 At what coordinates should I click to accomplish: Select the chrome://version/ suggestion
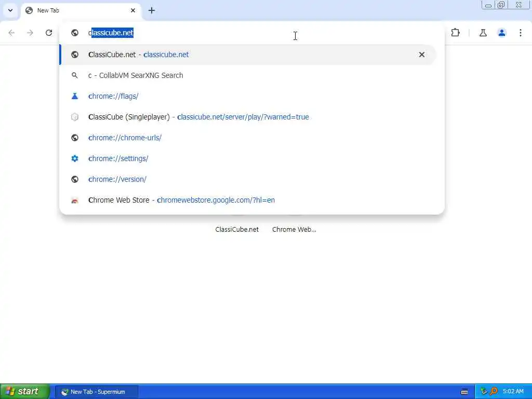click(248, 179)
